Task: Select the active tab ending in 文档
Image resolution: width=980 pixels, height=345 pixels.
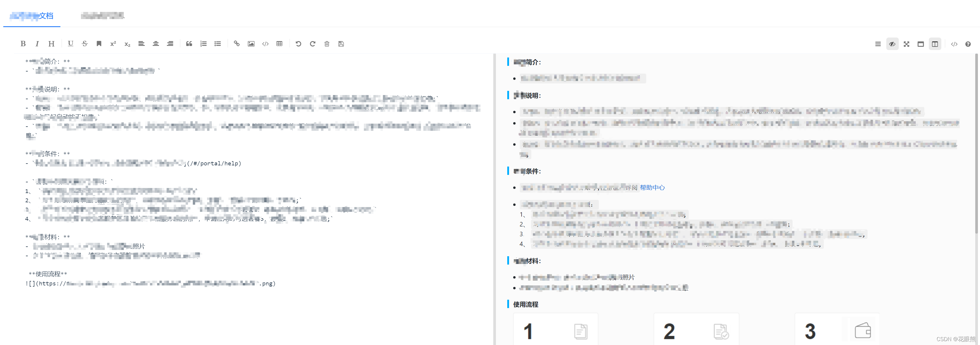Action: [x=32, y=15]
